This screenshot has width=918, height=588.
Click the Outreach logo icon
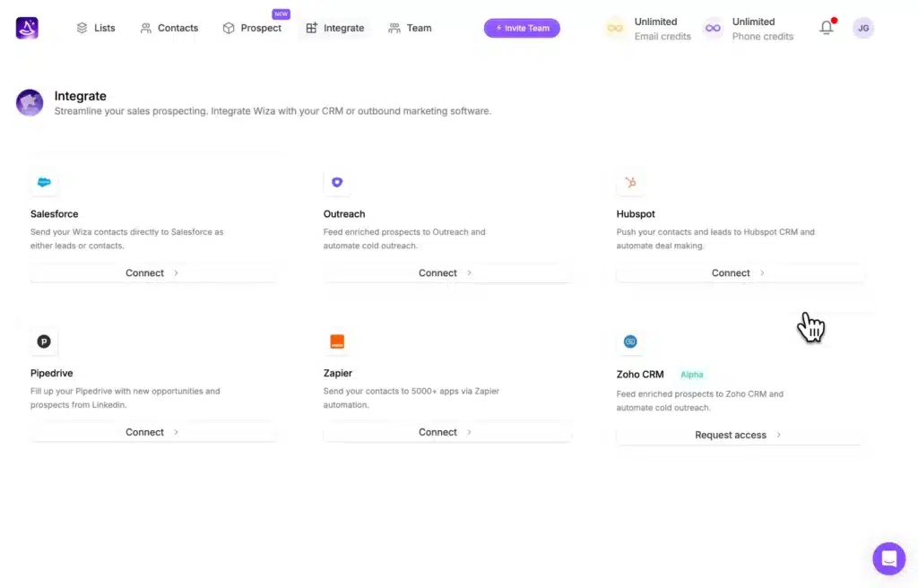[337, 182]
